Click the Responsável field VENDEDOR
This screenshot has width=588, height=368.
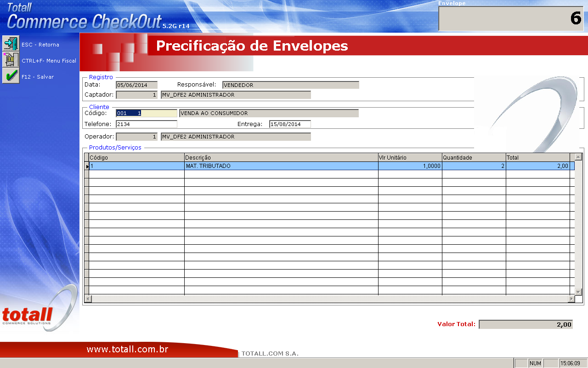(x=291, y=85)
